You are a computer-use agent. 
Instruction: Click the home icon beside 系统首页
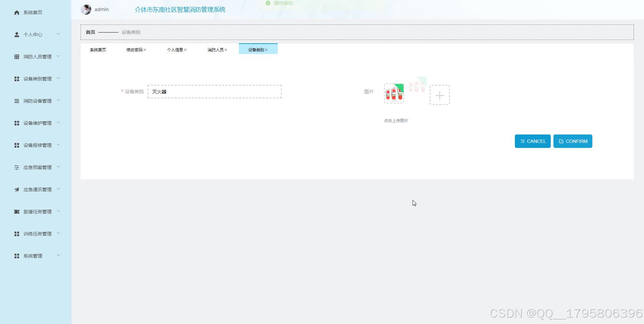[x=16, y=12]
